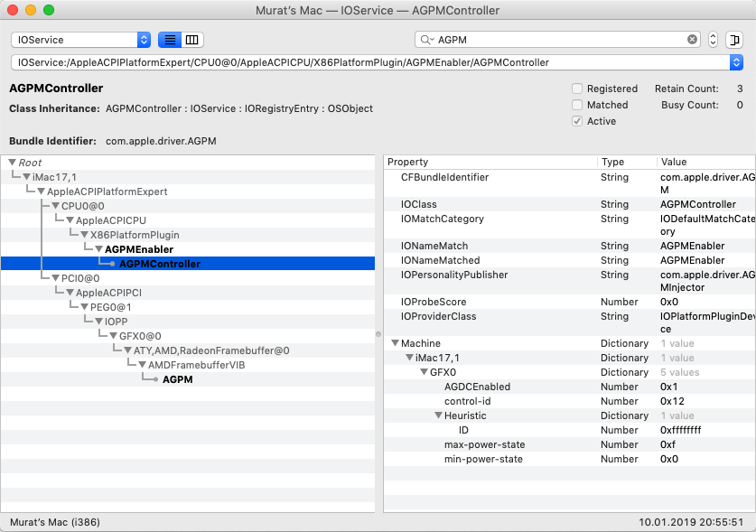756x532 pixels.
Task: Clear the AGPM search text
Action: [x=692, y=40]
